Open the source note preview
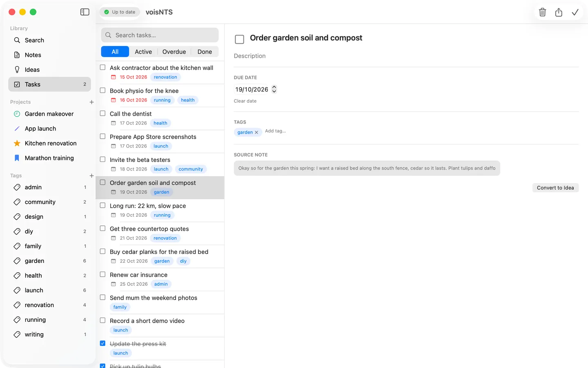588x368 pixels. 367,168
